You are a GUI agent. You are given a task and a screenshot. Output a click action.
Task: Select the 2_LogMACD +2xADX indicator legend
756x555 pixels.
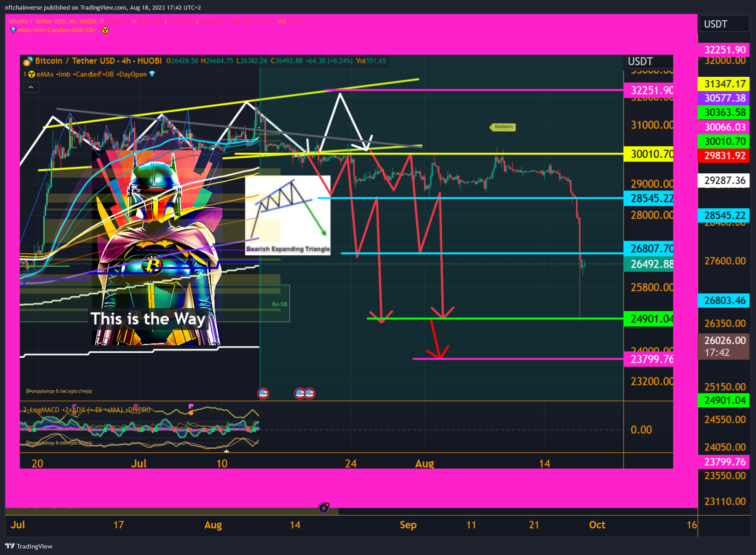click(x=87, y=410)
